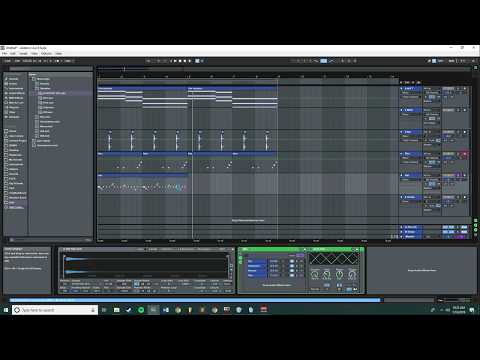Open the Help menu

pyautogui.click(x=59, y=53)
